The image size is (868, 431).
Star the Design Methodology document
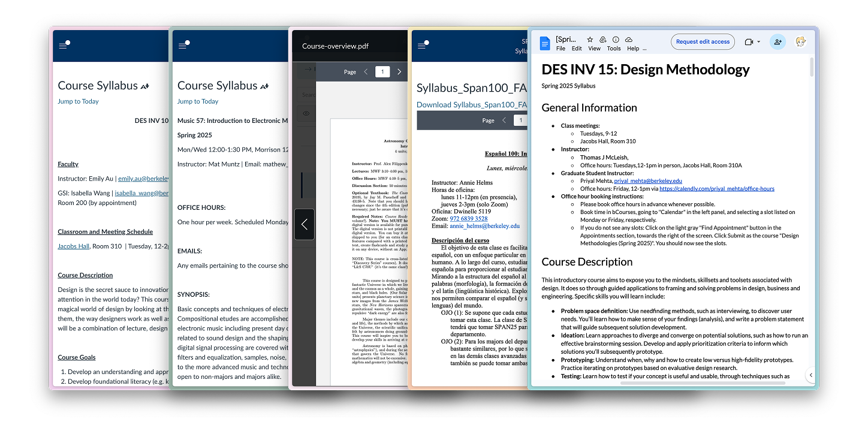[x=590, y=38]
